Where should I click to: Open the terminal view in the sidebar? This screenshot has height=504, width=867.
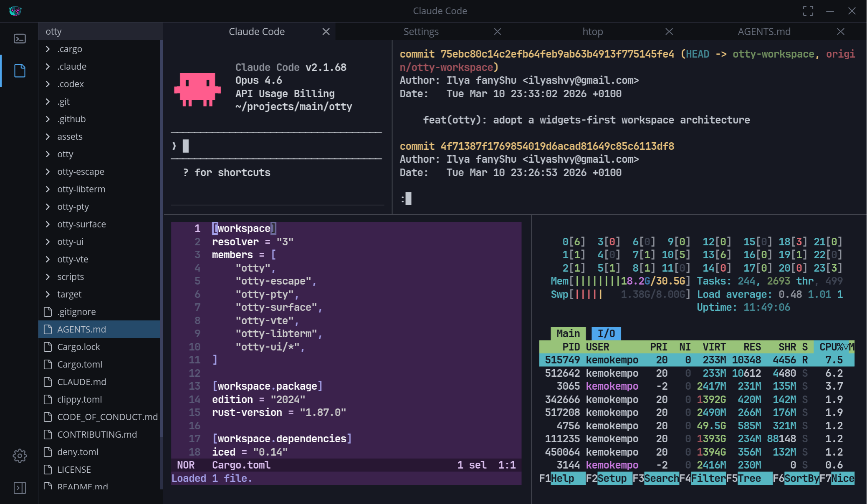tap(20, 39)
